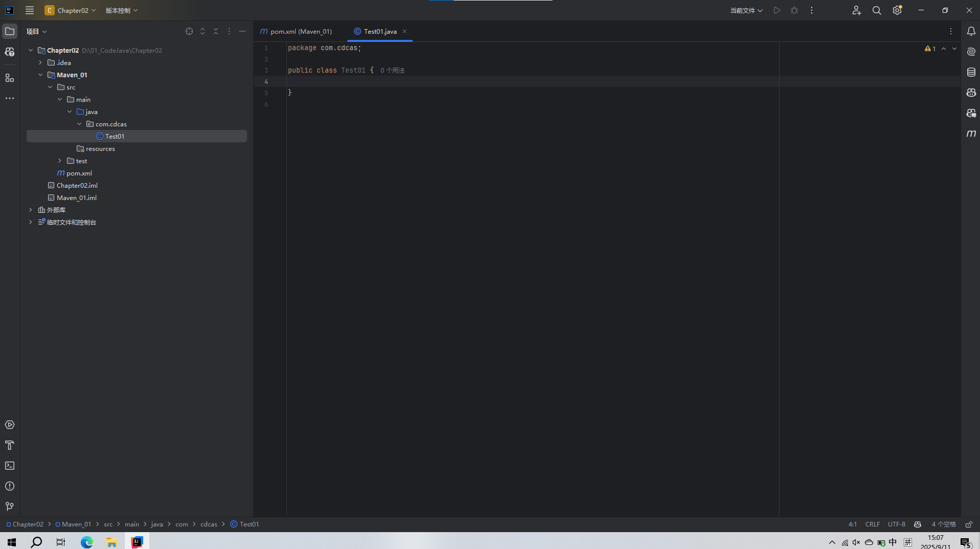Screen dimensions: 980x549
Task: Toggle file read-only lock in status bar
Action: [x=969, y=524]
